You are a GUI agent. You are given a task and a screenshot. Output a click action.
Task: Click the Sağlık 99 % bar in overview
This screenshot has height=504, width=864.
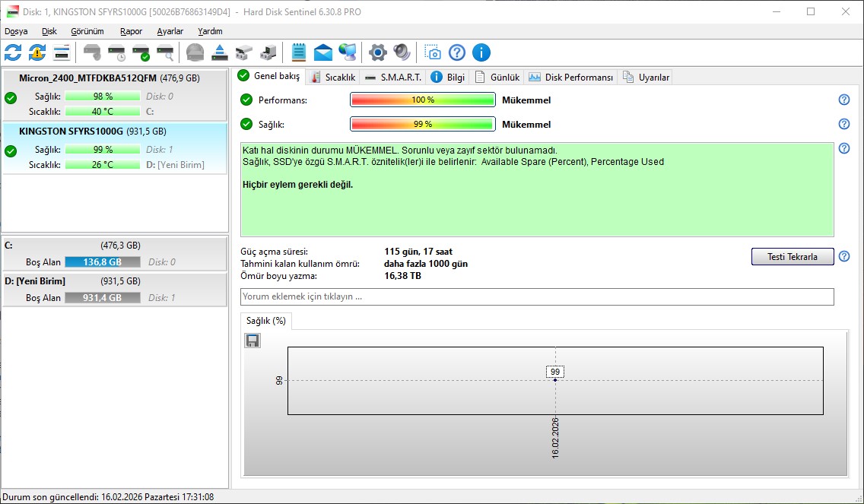coord(423,124)
